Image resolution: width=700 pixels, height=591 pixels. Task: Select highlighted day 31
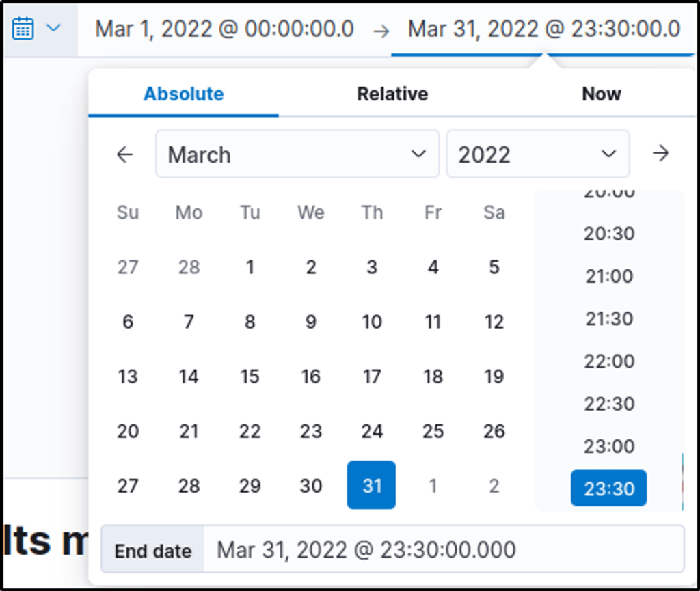[371, 485]
